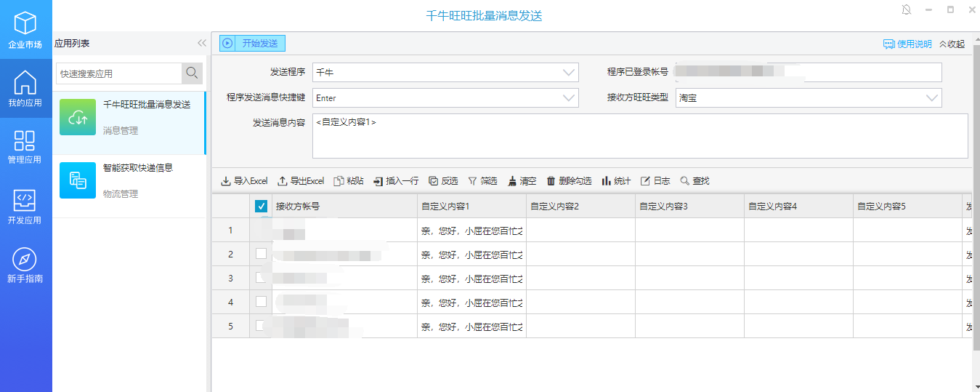Screen dimensions: 980x392
Task: Open 开发应用 sidebar section
Action: 25,207
